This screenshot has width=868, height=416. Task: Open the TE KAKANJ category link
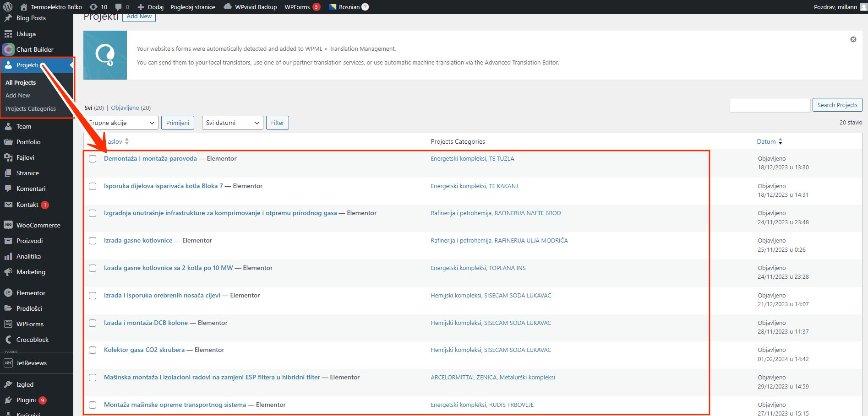(503, 186)
